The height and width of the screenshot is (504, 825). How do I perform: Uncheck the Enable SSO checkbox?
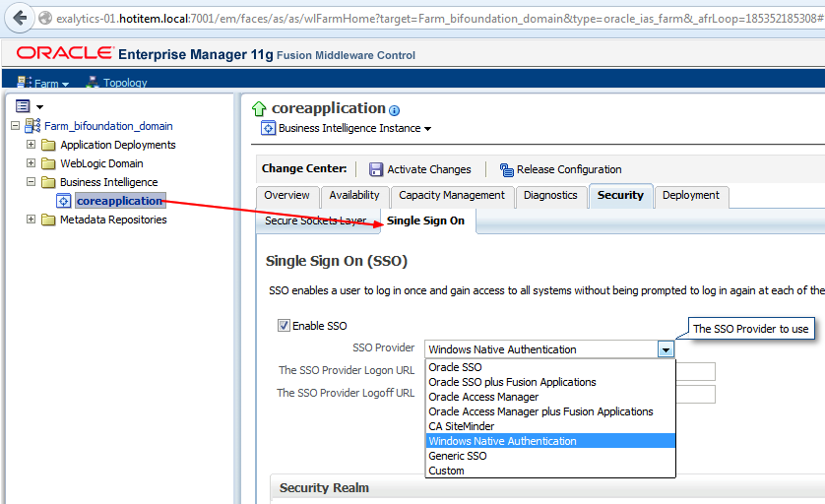[x=284, y=326]
